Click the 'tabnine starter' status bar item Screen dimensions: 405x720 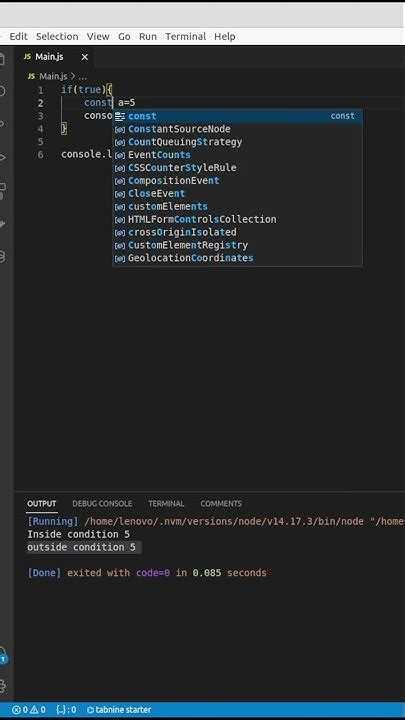[x=118, y=710]
